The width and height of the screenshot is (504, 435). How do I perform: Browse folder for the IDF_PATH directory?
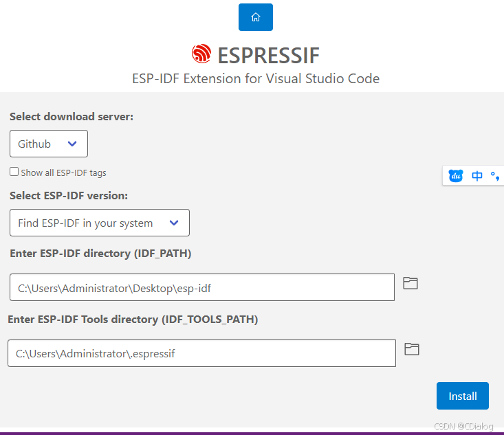tap(410, 283)
